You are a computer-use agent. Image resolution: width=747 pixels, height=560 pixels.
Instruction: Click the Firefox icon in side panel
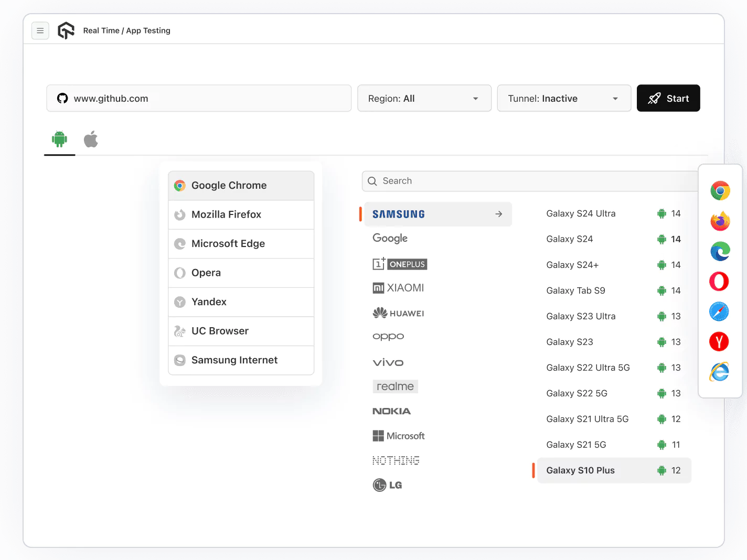[720, 221]
